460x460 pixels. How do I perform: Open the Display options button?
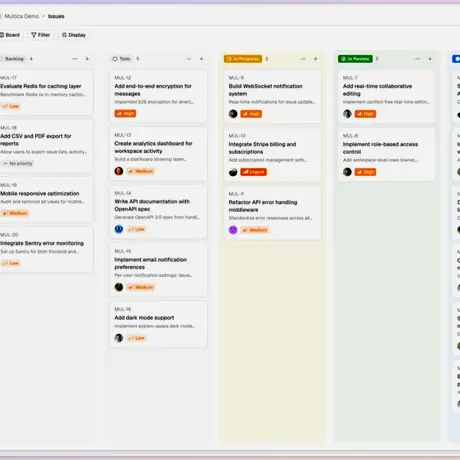74,35
